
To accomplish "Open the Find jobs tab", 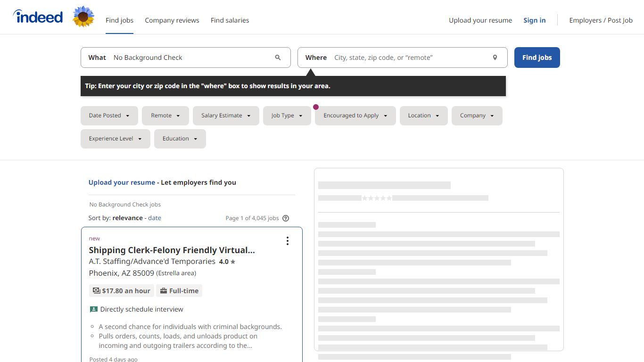I will click(119, 20).
